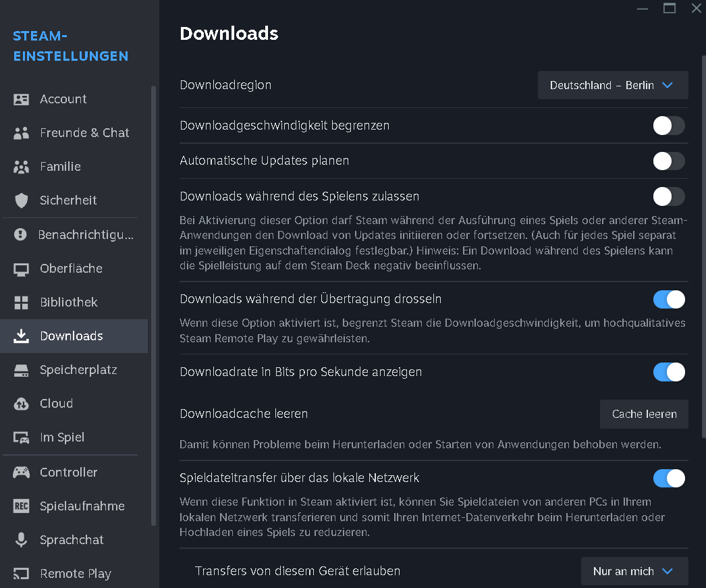Open Account settings page
The width and height of the screenshot is (706, 588).
[74, 99]
